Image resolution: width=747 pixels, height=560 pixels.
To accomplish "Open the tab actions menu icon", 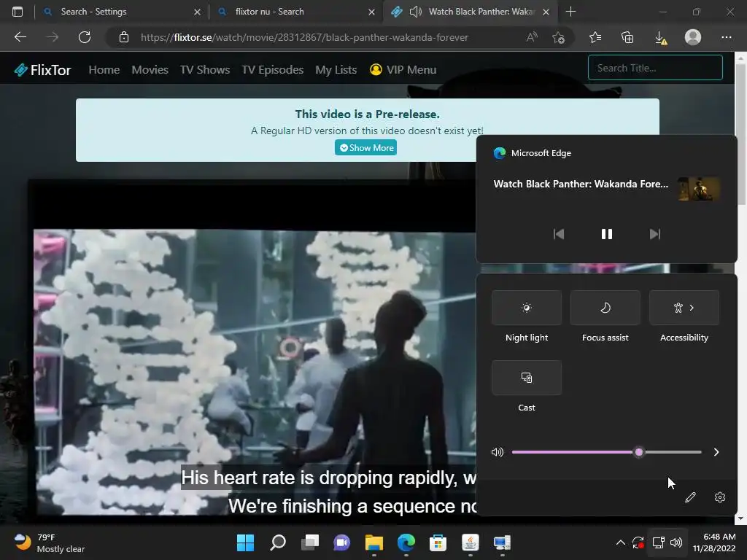I will 18,12.
